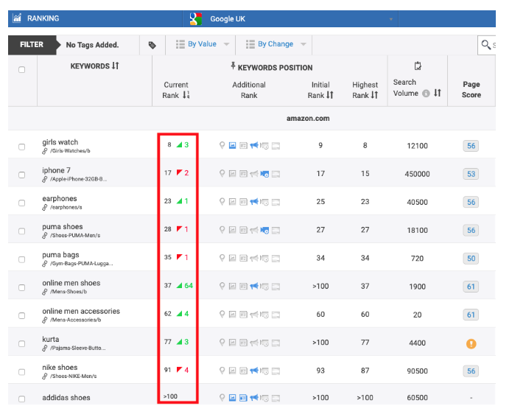Click the ranking chart icon in header
Image resolution: width=512 pixels, height=420 pixels.
pyautogui.click(x=17, y=18)
